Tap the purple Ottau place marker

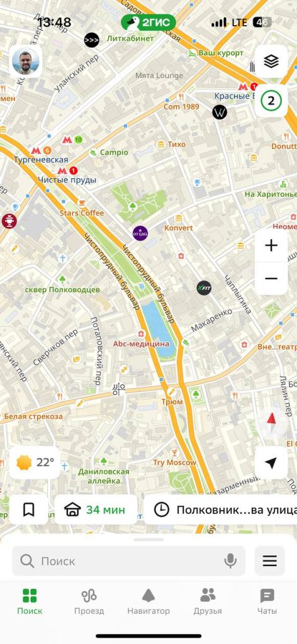click(x=140, y=233)
